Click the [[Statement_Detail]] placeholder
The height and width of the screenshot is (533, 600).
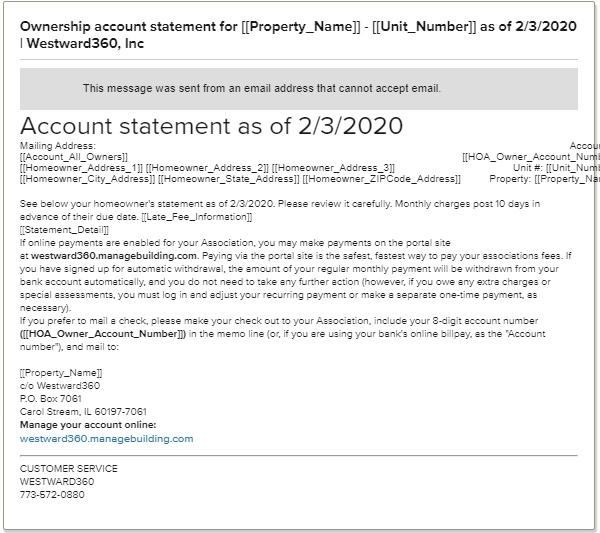click(x=64, y=230)
